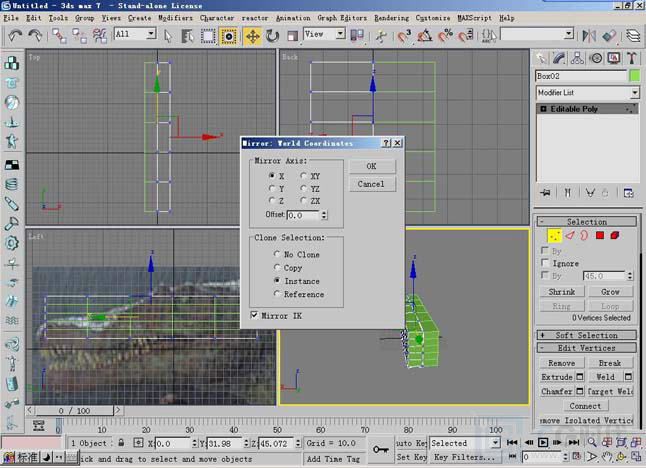The height and width of the screenshot is (468, 646).
Task: Select Element sub-object level icon
Action: tap(615, 236)
